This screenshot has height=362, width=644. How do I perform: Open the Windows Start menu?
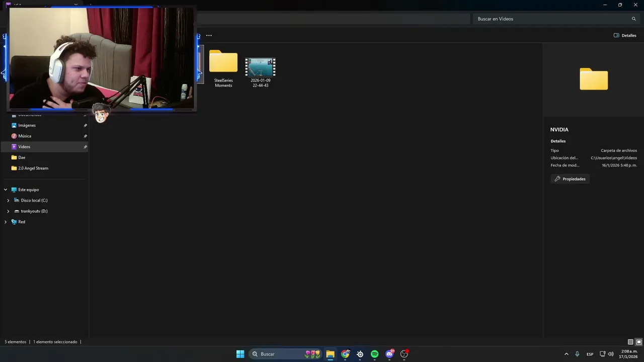coord(240,354)
